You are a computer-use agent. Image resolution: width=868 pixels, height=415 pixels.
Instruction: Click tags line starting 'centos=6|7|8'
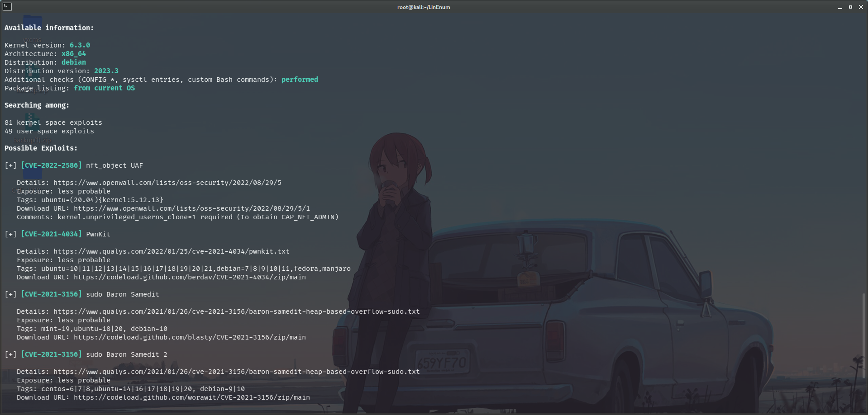point(131,389)
